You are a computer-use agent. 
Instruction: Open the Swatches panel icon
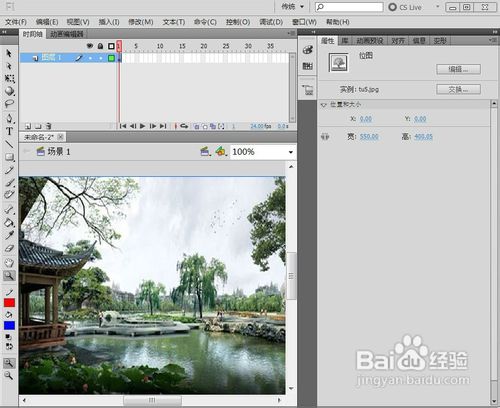(x=307, y=66)
